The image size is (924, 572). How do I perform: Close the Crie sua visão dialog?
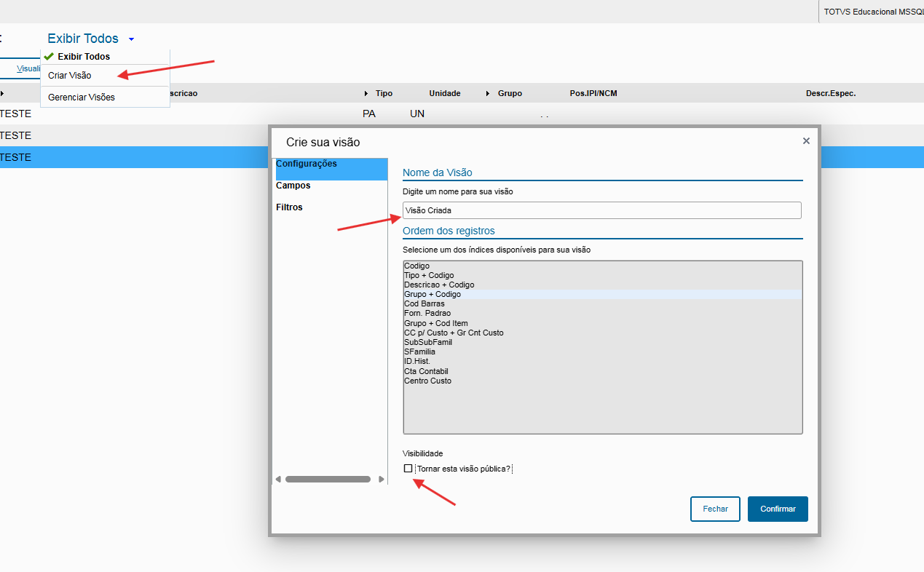click(x=806, y=141)
